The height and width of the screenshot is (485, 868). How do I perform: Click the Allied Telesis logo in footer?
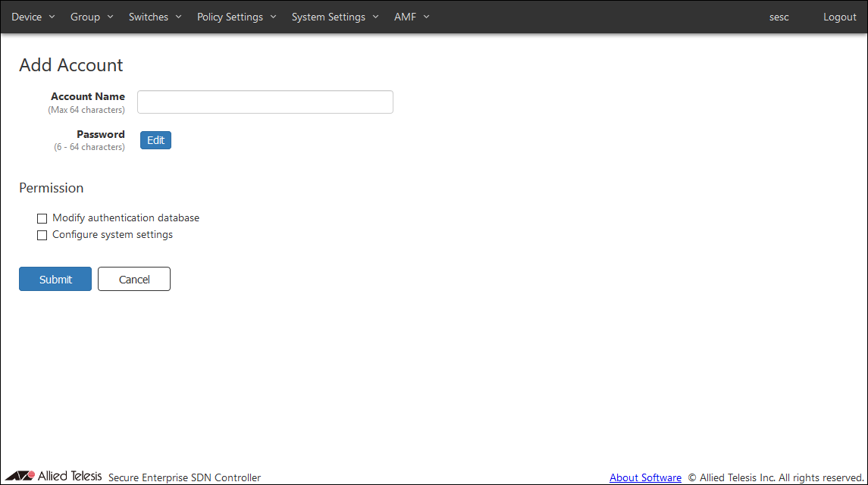click(x=53, y=476)
